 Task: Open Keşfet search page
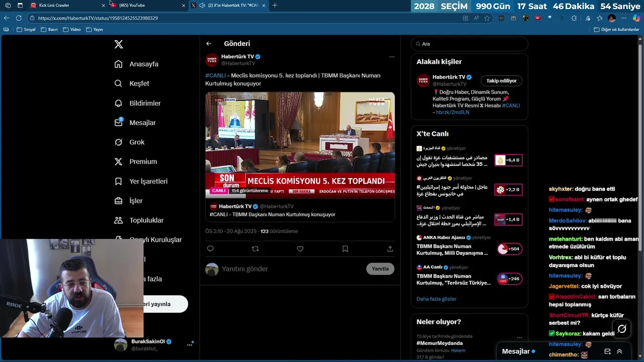coord(132,83)
